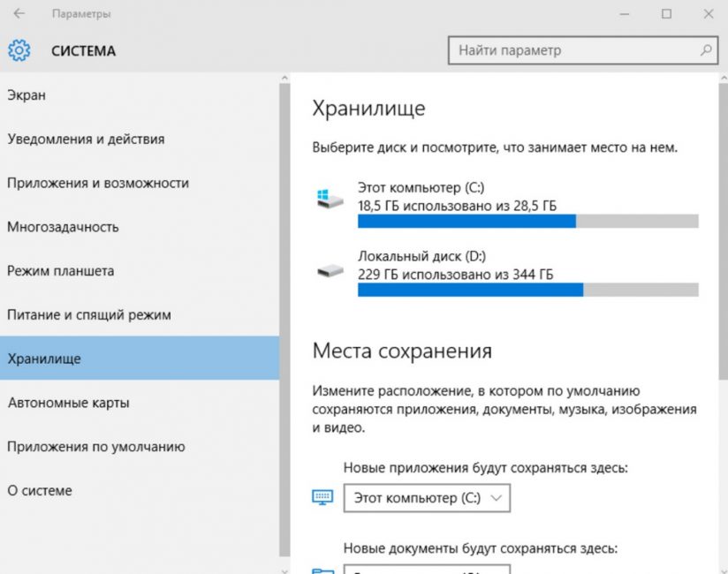
Task: Click the "СИСТЕМА" header title
Action: point(84,50)
